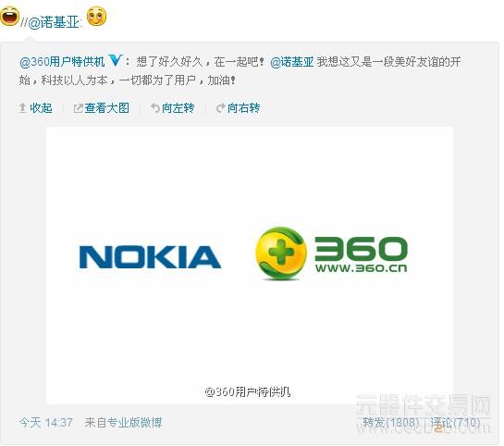Image resolution: width=504 pixels, height=446 pixels.
Task: Click the view-large-image popout icon
Action: click(x=78, y=108)
